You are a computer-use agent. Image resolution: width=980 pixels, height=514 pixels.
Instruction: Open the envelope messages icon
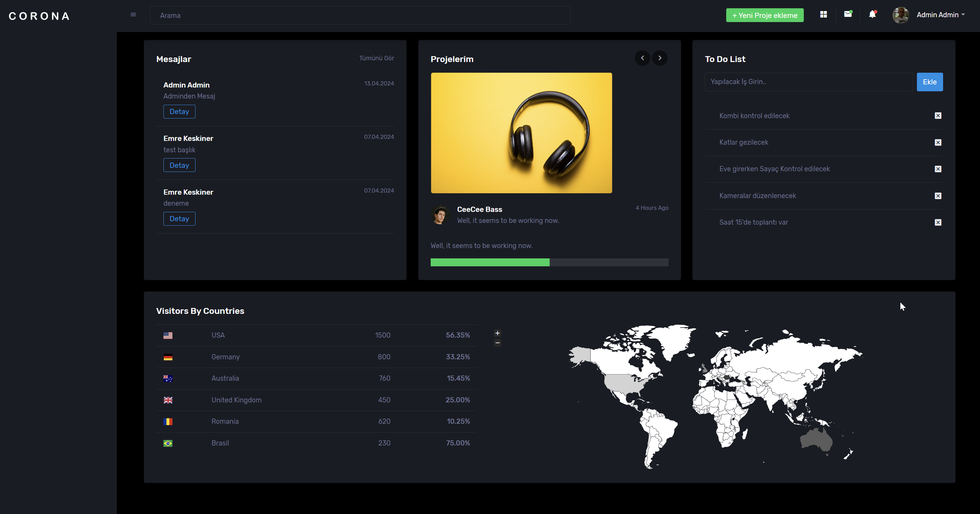point(848,14)
